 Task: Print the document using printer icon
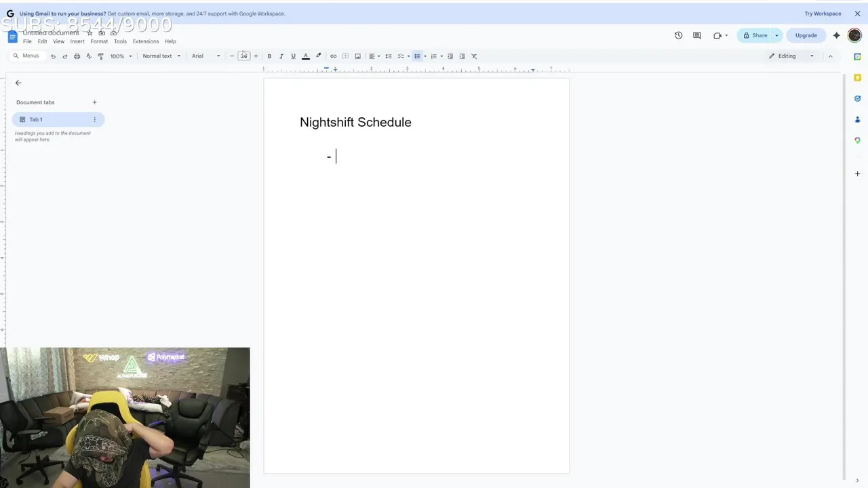pyautogui.click(x=77, y=56)
